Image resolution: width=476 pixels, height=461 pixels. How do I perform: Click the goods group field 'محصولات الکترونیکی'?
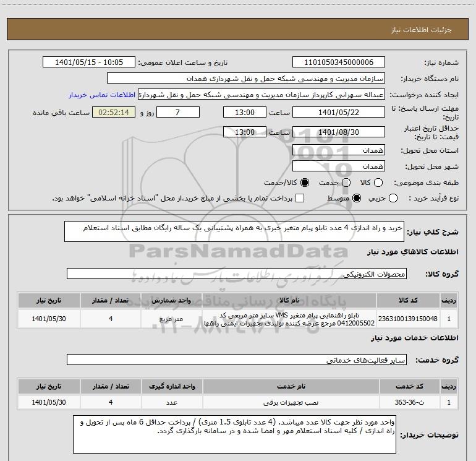237,274
